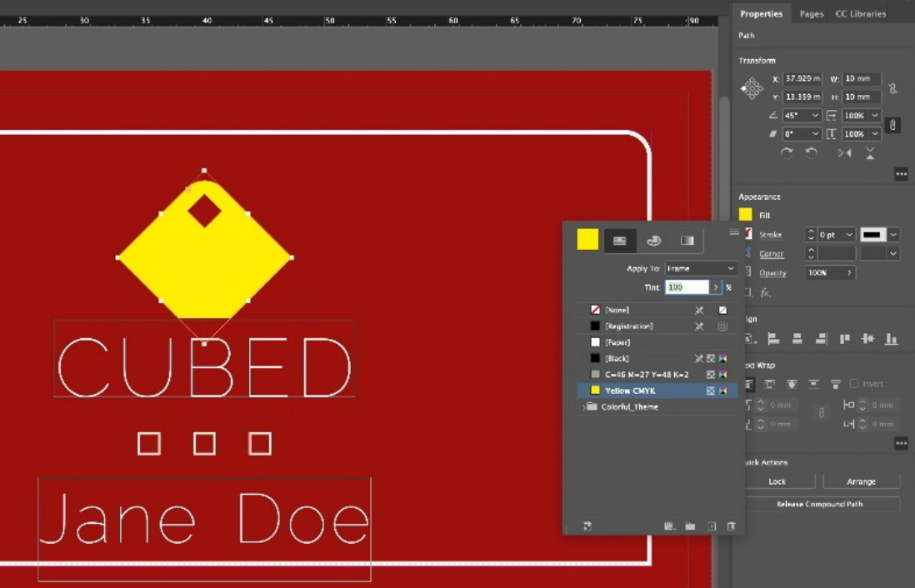The height and width of the screenshot is (588, 915).
Task: Open the Scale Y percentage dropdown
Action: tap(875, 134)
